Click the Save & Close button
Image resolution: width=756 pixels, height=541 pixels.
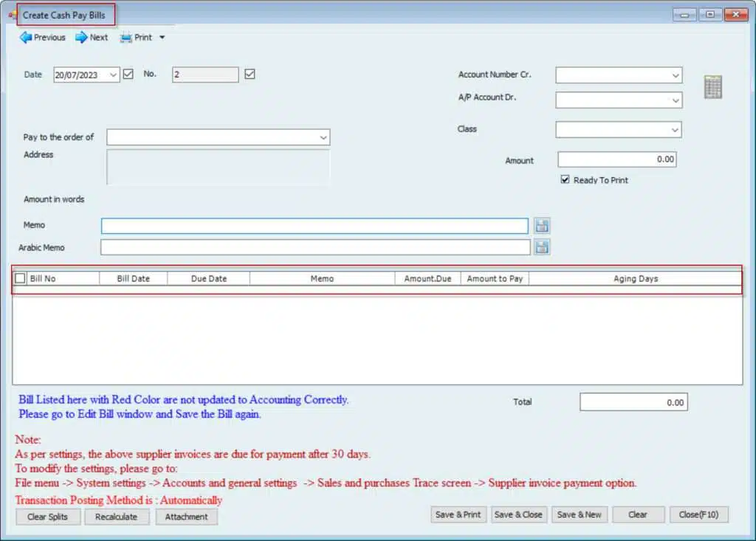tap(518, 514)
